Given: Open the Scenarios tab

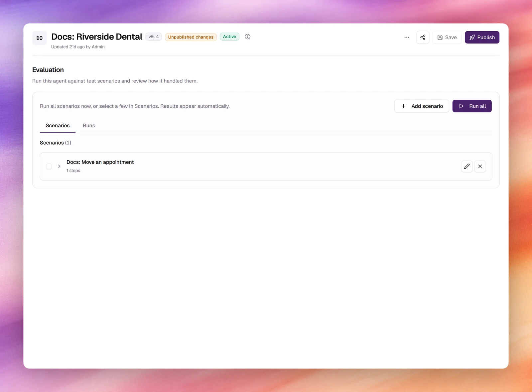Looking at the screenshot, I should [58, 125].
